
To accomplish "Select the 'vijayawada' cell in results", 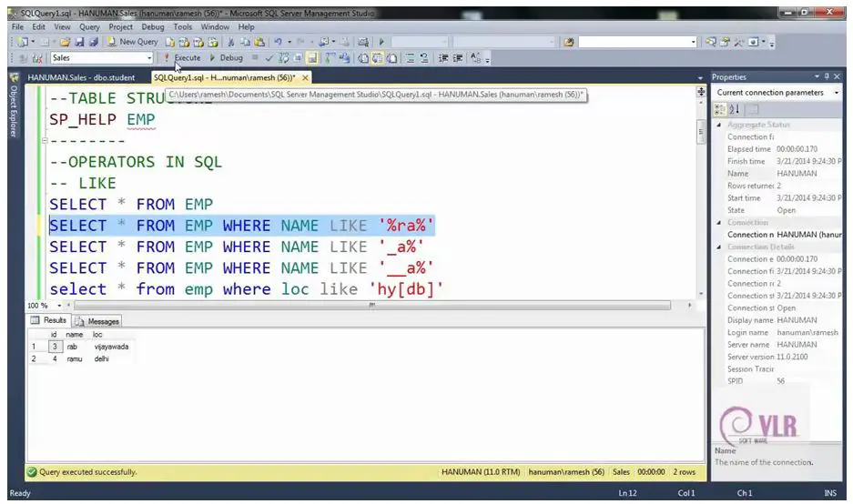I will 112,347.
